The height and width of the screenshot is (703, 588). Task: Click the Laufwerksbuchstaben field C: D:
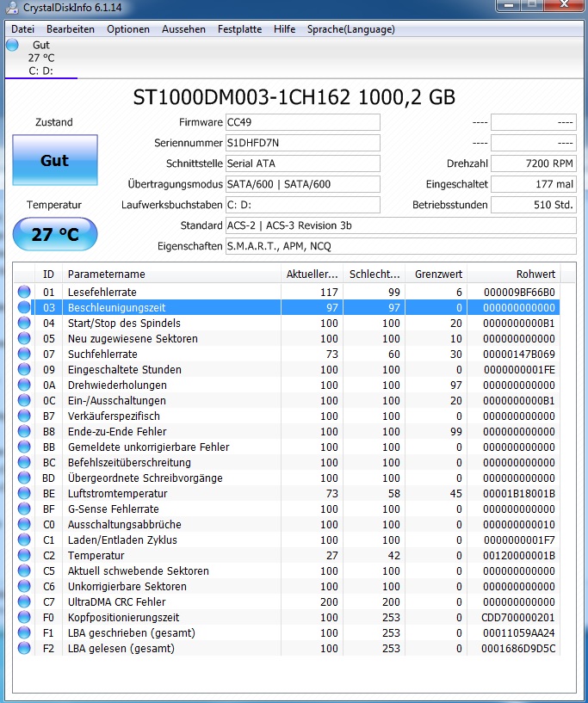tap(303, 205)
